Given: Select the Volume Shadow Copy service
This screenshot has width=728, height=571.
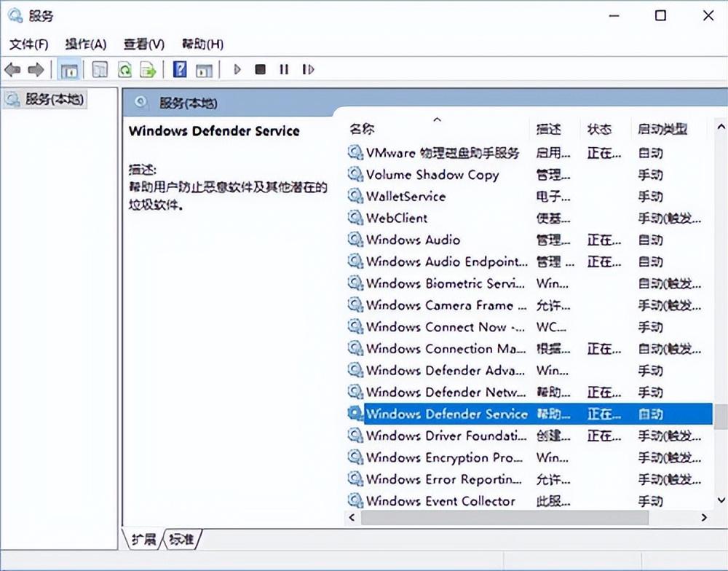Looking at the screenshot, I should [529, 174].
